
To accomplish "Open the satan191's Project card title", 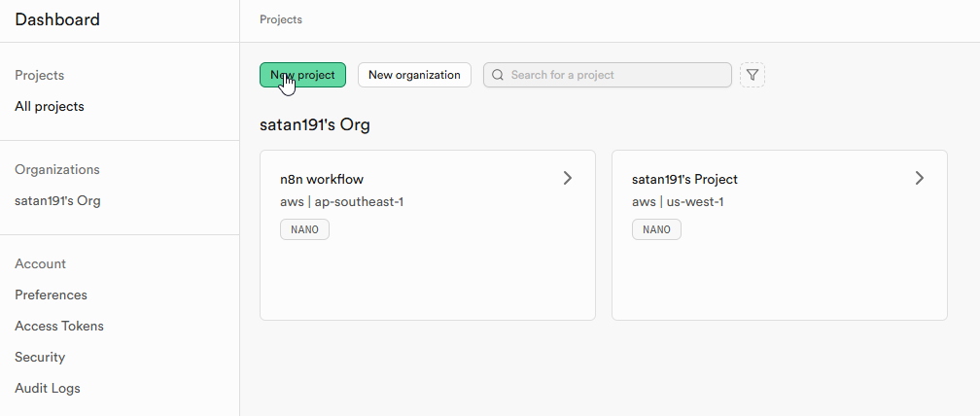I will pos(685,179).
